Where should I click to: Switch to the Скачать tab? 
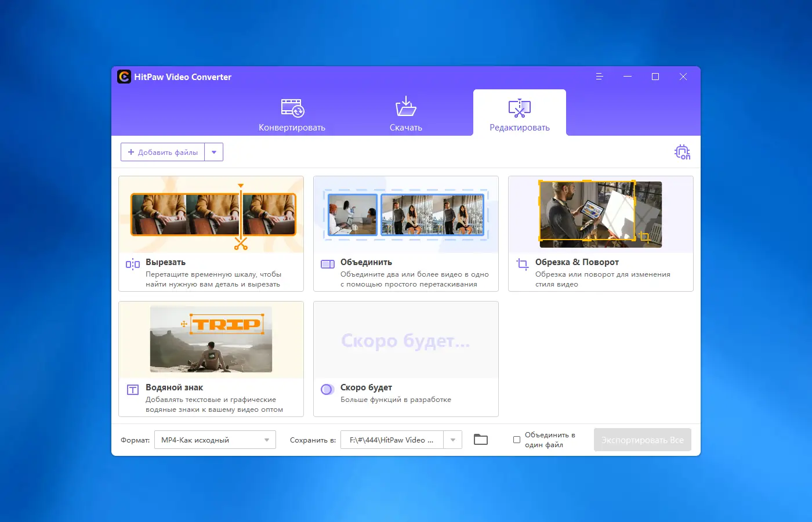pyautogui.click(x=406, y=115)
